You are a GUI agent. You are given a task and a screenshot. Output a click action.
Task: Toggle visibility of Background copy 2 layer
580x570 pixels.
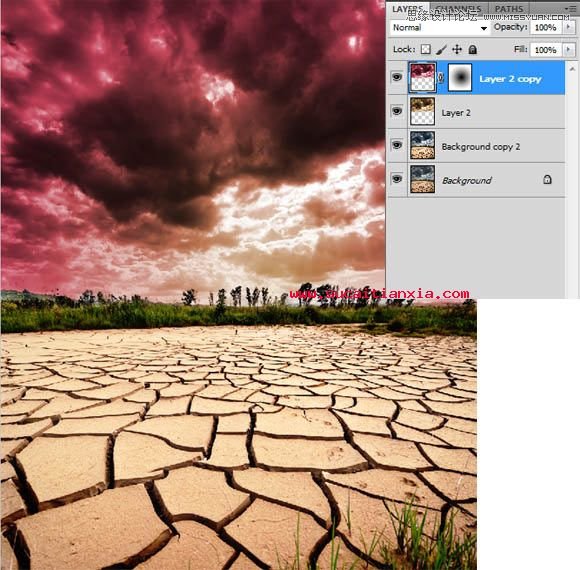pyautogui.click(x=397, y=145)
